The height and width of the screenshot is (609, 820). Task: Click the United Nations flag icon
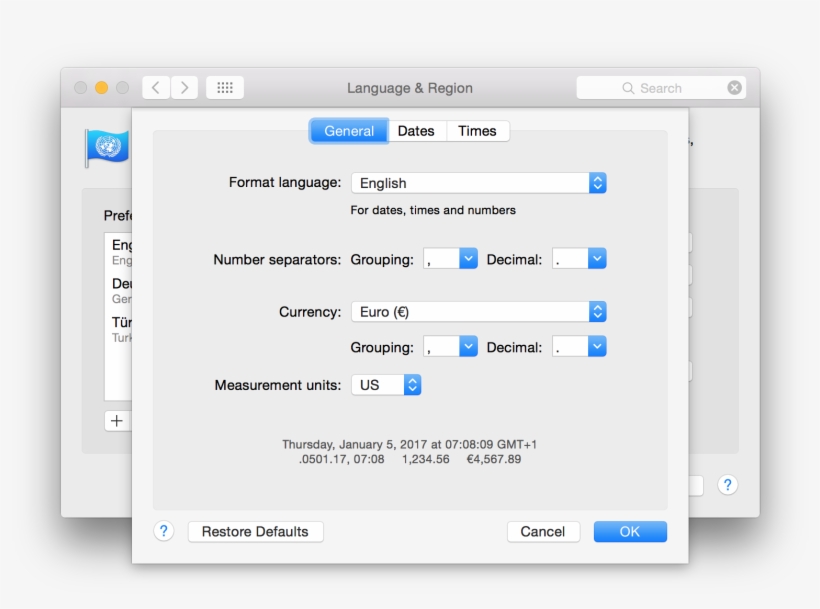coord(107,148)
